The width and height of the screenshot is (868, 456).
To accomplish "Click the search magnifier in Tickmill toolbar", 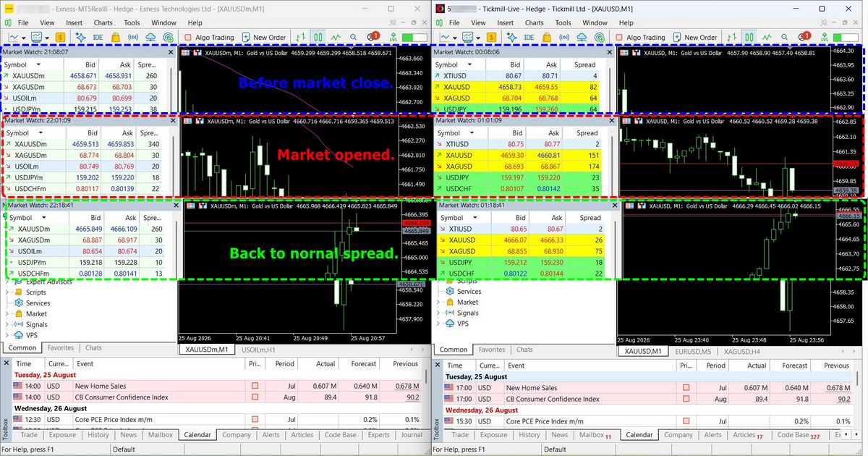I will coord(784,37).
